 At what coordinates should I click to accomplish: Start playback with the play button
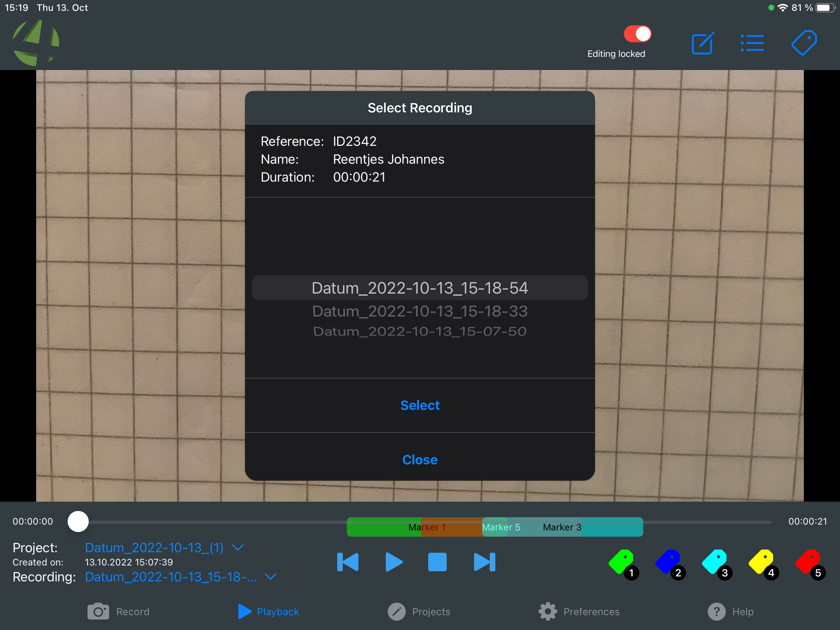tap(394, 562)
